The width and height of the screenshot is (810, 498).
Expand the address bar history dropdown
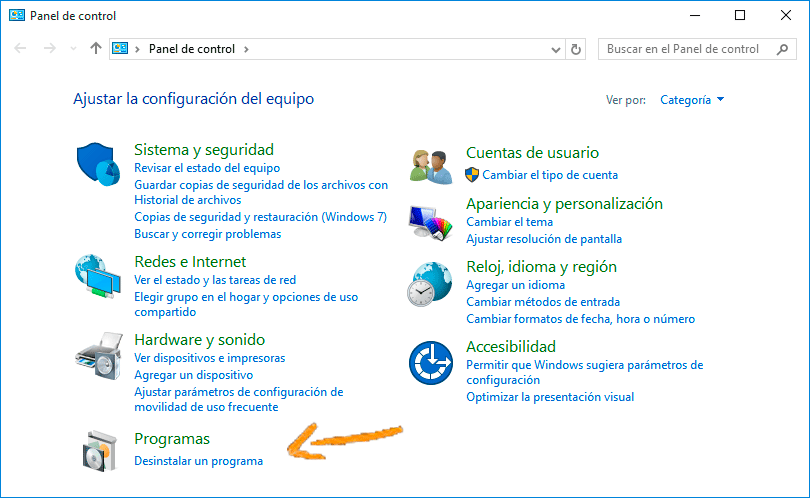point(557,49)
